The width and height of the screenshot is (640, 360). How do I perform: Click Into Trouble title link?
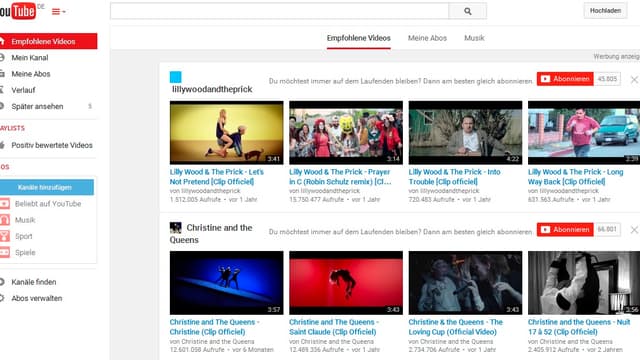click(x=454, y=177)
